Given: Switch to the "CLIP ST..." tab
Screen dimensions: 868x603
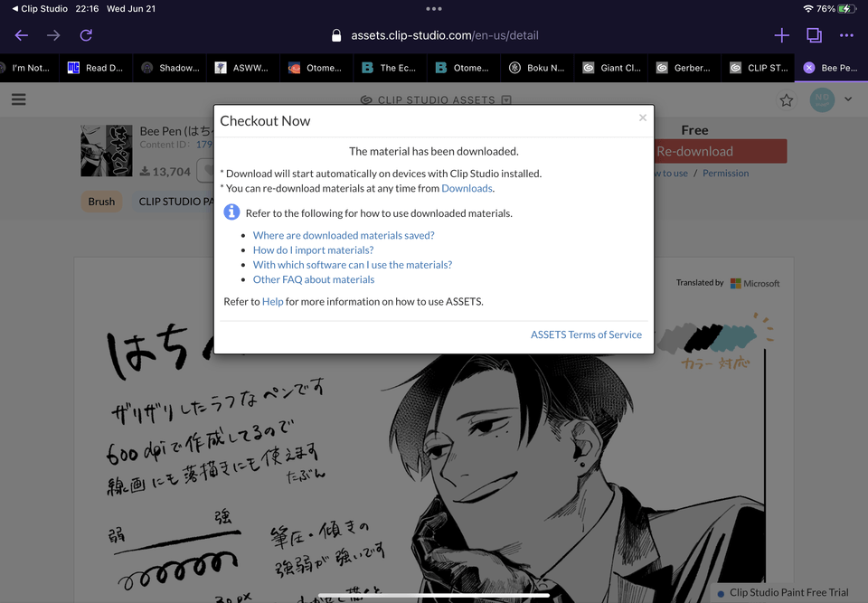Looking at the screenshot, I should pyautogui.click(x=759, y=68).
